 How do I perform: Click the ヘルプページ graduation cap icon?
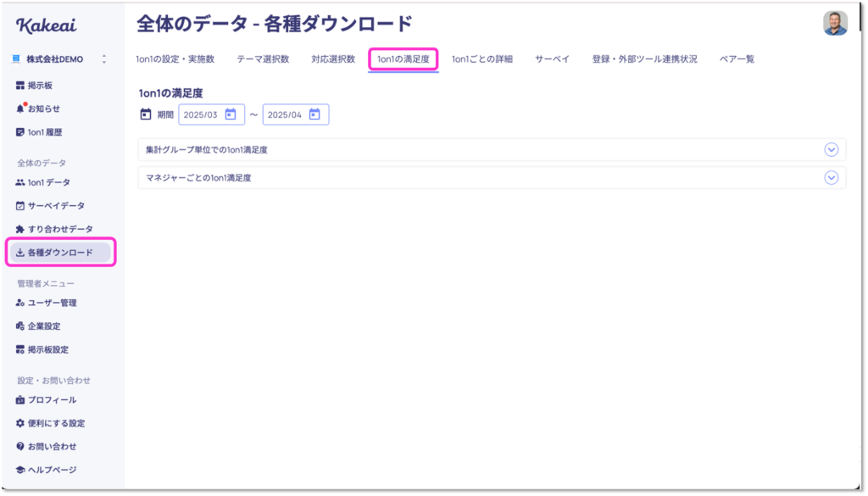coord(20,470)
